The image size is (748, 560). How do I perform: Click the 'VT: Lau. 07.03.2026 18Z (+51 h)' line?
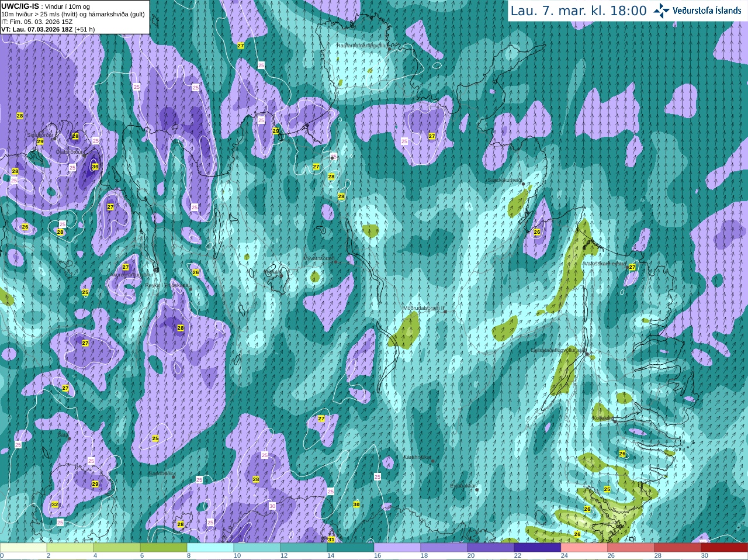tap(48, 29)
